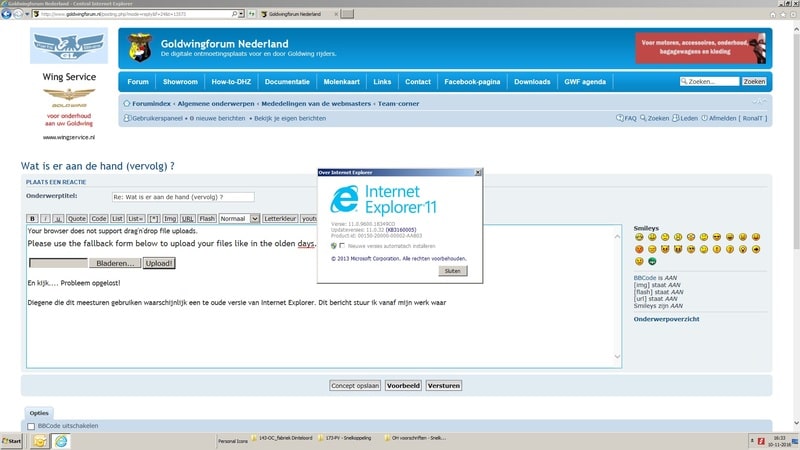Viewport: 800px width, 450px height.
Task: Open the How-to-DHZ menu item
Action: coord(231,82)
